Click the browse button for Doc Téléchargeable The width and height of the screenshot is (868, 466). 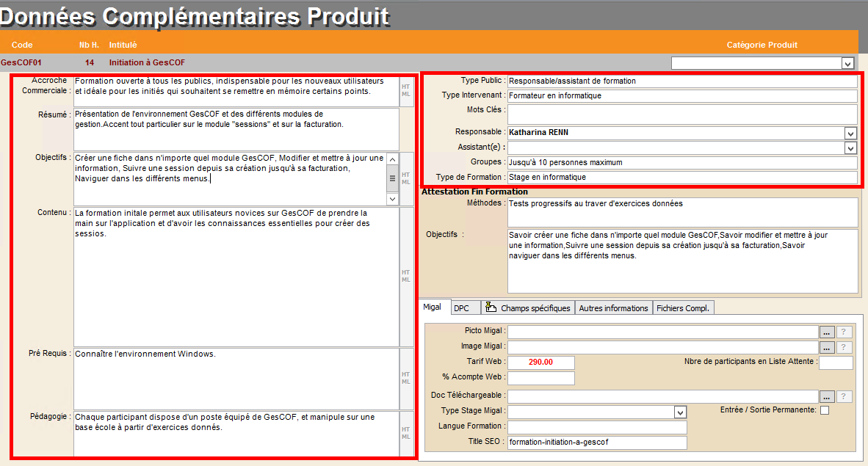click(x=827, y=396)
